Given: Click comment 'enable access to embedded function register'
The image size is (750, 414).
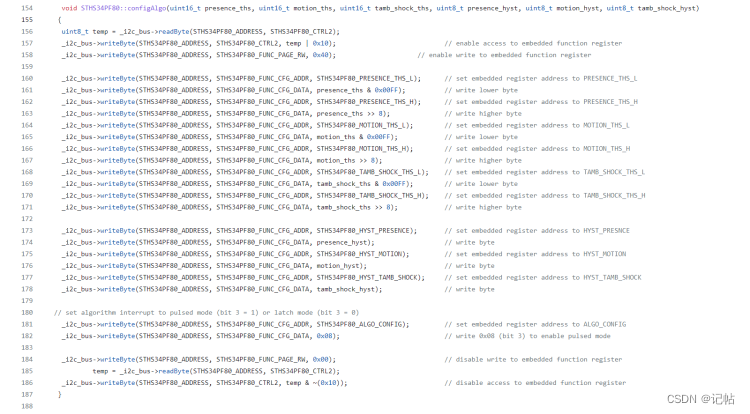Looking at the screenshot, I should (533, 43).
